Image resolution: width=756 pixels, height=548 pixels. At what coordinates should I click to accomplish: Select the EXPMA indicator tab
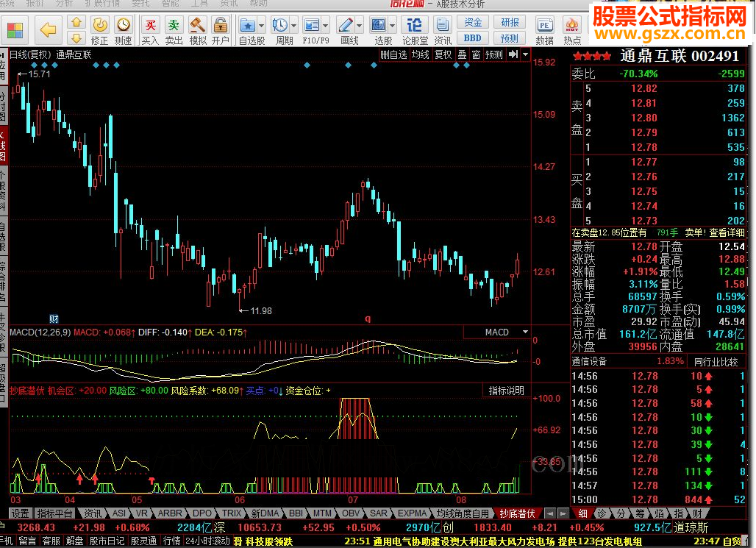[413, 513]
